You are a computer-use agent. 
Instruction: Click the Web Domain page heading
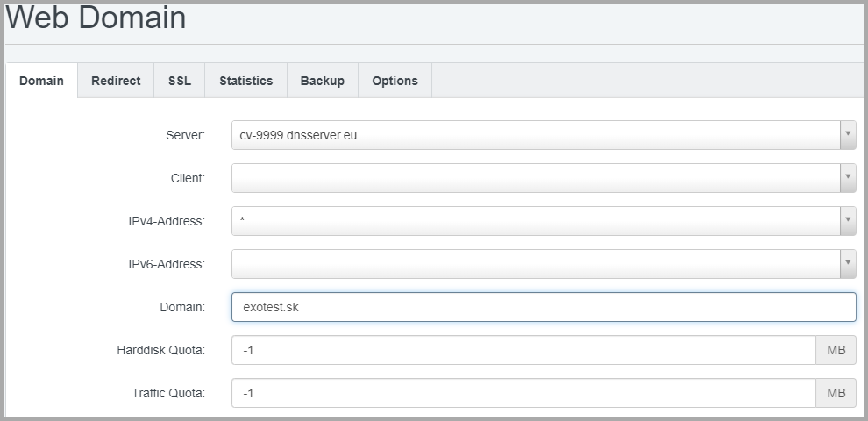(96, 18)
